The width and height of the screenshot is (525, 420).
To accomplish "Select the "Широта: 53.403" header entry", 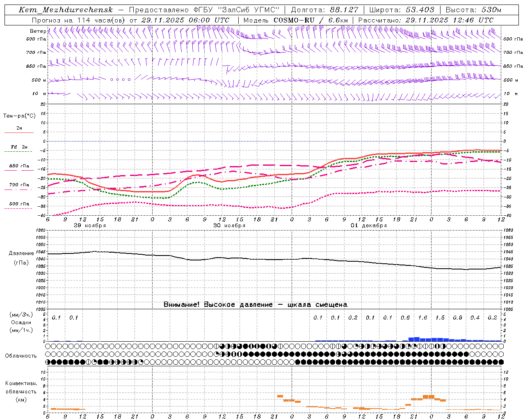I will tap(402, 10).
